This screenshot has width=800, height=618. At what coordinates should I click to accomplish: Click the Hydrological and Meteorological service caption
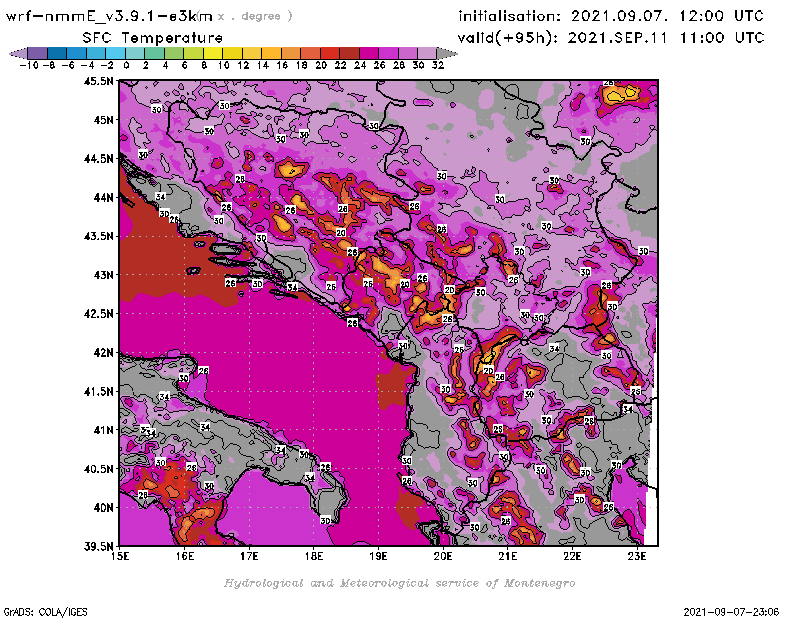399,583
